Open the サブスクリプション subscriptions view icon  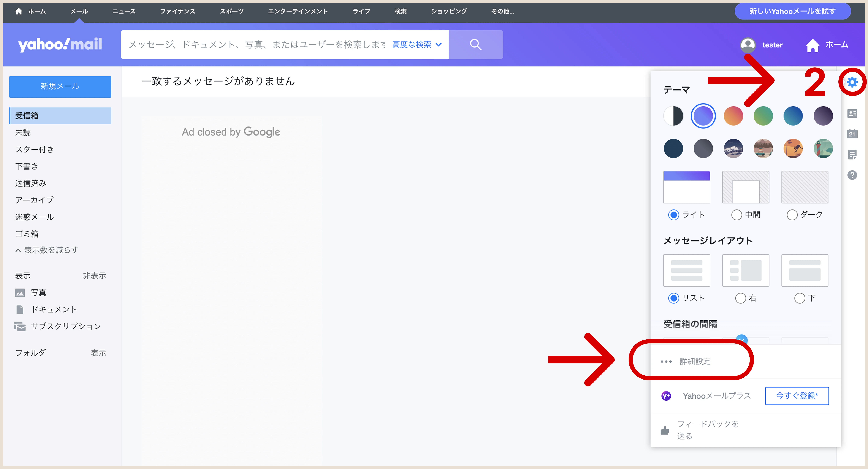20,326
